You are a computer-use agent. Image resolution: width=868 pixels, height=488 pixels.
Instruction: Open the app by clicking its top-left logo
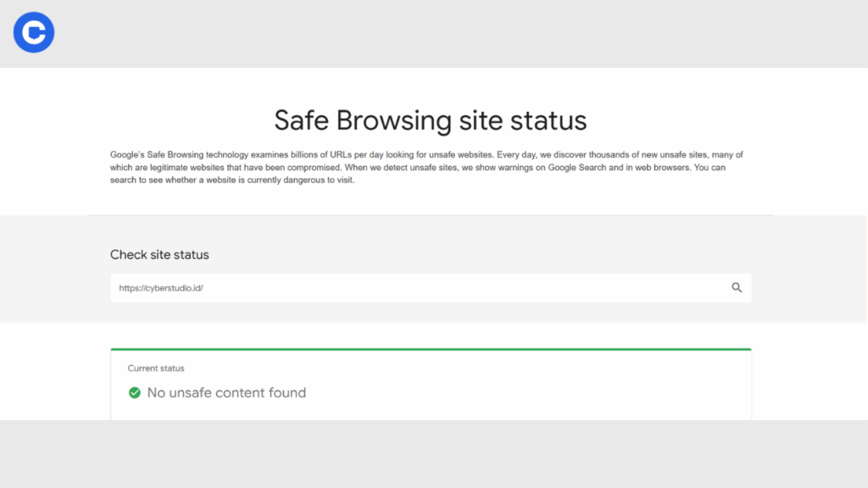tap(33, 32)
